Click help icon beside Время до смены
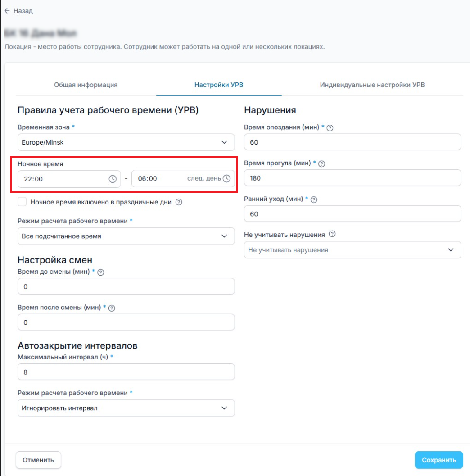Image resolution: width=470 pixels, height=476 pixels. coord(101,272)
